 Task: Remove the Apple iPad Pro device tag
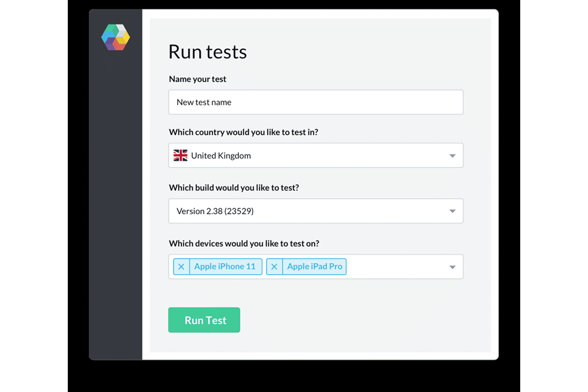coord(274,266)
